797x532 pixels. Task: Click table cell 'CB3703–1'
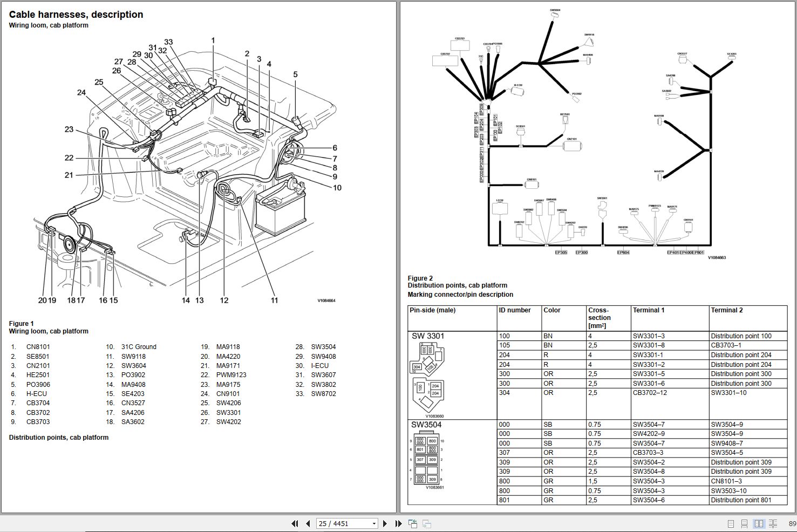726,345
